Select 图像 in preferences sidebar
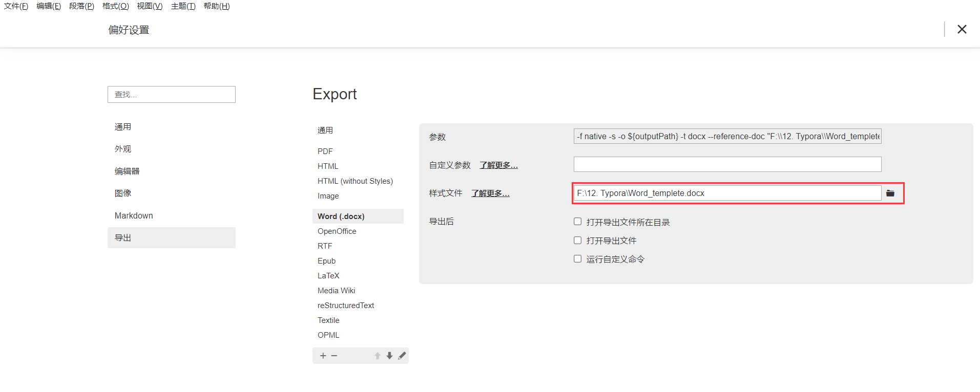The height and width of the screenshot is (392, 980). point(172,193)
